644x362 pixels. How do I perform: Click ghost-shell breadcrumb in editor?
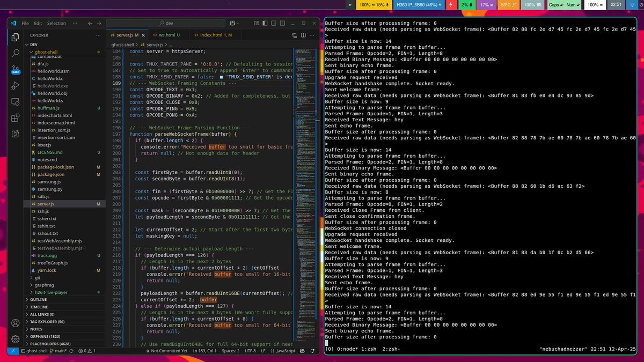point(123,45)
